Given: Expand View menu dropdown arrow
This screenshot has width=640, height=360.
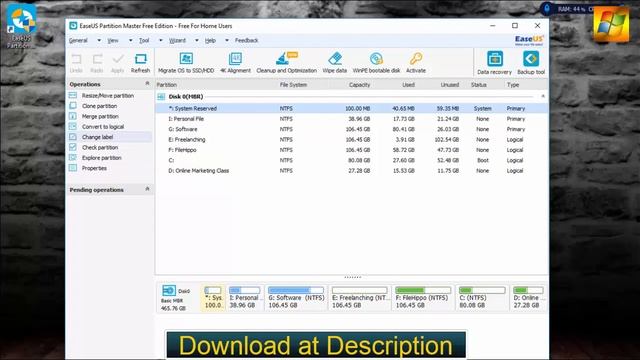Looking at the screenshot, I should [x=131, y=40].
